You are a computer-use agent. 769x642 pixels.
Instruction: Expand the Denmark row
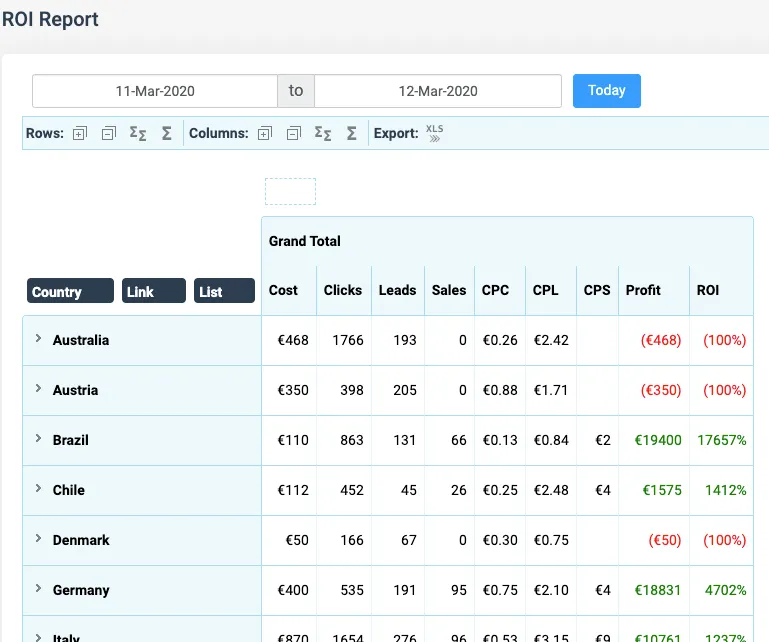[38, 539]
